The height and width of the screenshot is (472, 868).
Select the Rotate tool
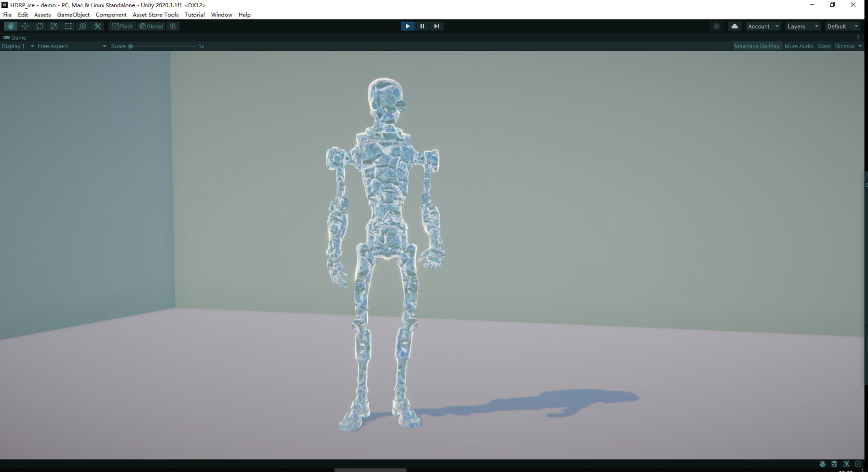[39, 26]
